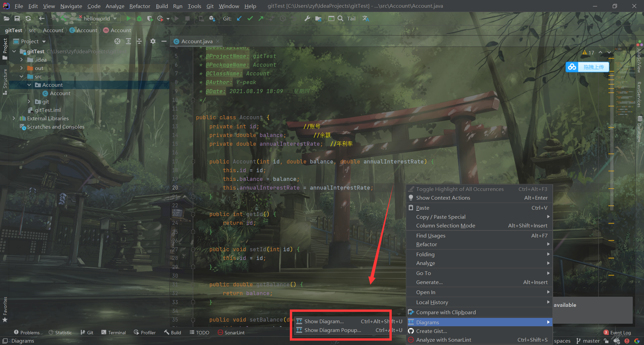Screen dimensions: 644x345
Task: Open Project Structure icon
Action: (x=318, y=18)
